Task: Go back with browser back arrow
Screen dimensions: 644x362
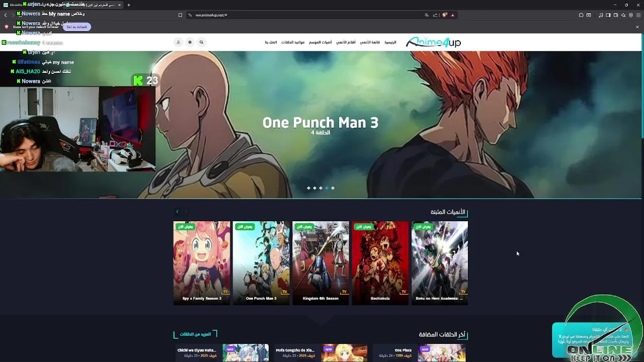Action: coord(6,15)
